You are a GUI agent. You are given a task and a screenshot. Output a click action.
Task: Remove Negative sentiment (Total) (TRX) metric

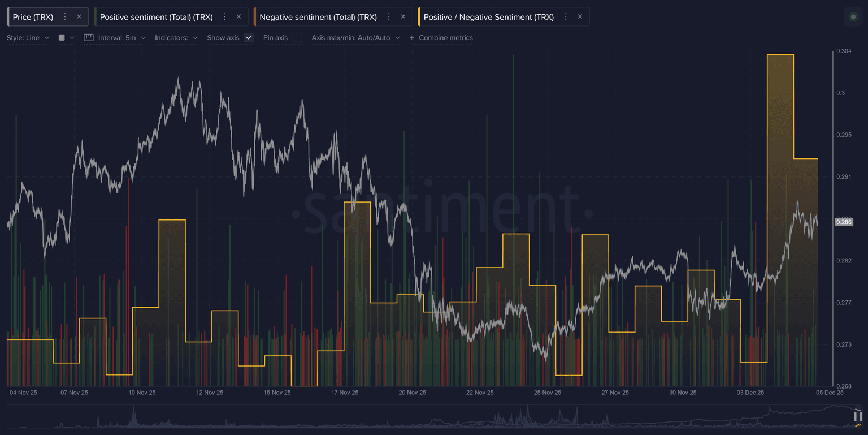tap(403, 17)
